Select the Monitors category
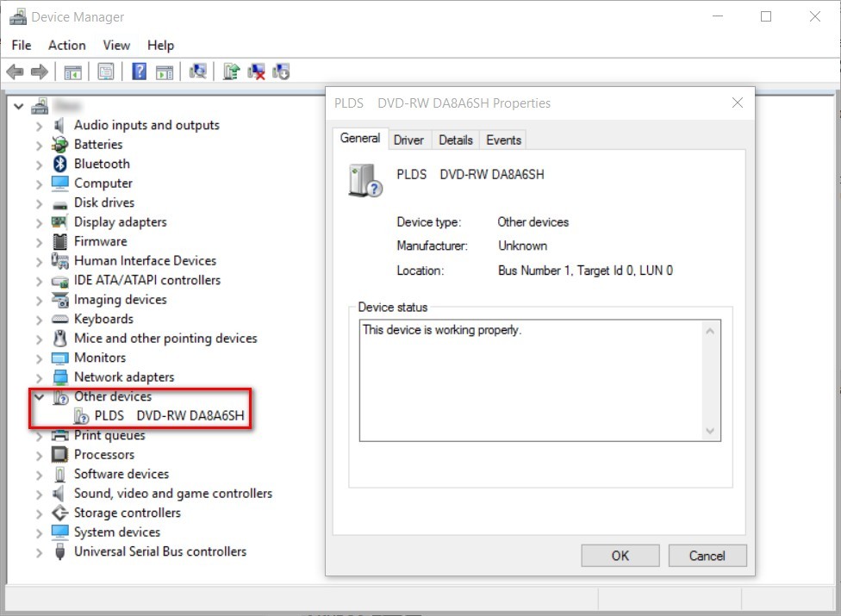Image resolution: width=841 pixels, height=616 pixels. (100, 358)
